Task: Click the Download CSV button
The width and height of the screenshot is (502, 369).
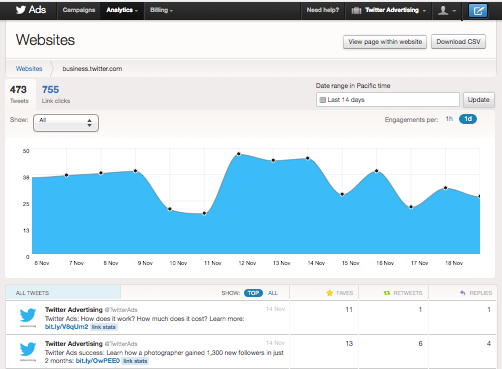Action: tap(458, 42)
